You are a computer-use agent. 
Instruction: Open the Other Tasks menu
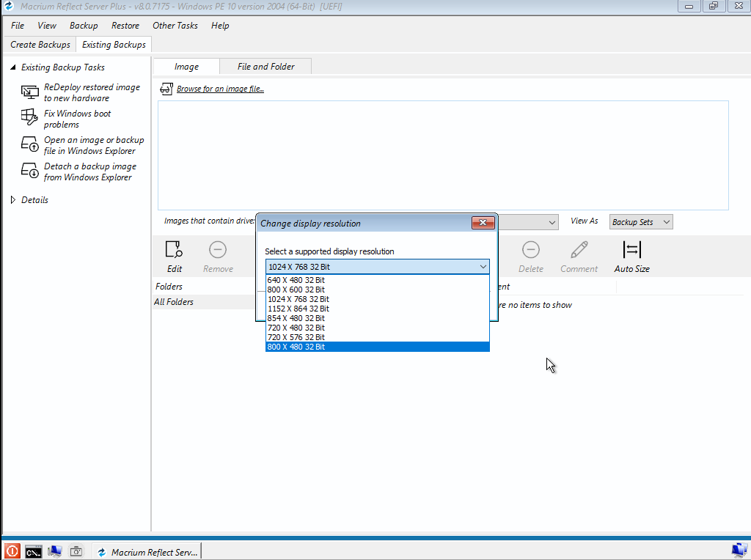(x=175, y=26)
